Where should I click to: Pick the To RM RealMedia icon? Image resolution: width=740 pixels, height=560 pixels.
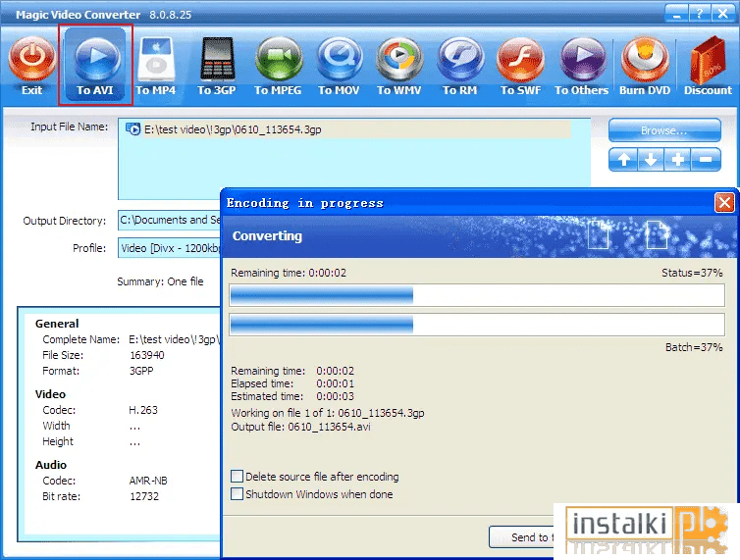click(460, 60)
